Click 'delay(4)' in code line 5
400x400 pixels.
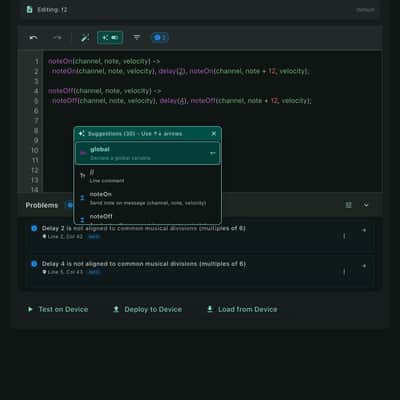click(173, 101)
